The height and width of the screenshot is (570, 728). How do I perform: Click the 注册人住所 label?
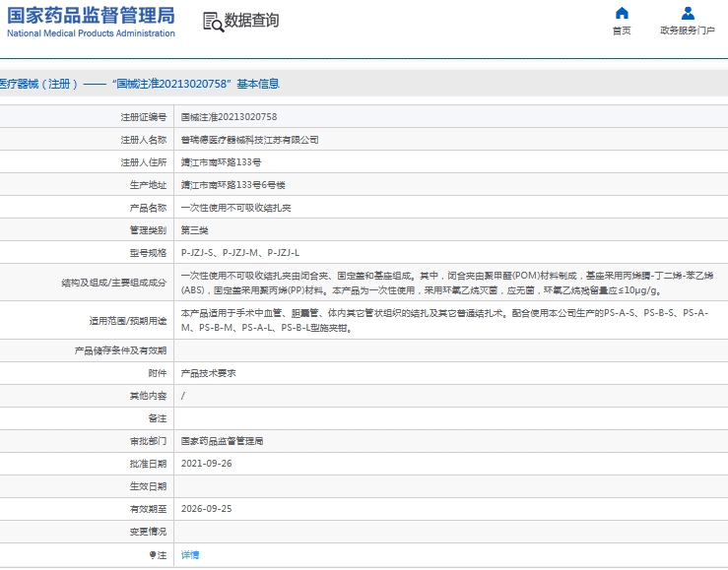click(144, 162)
